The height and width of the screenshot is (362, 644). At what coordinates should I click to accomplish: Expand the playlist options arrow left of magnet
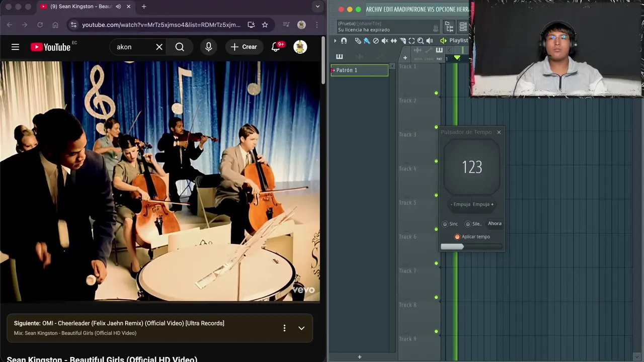[x=335, y=41]
